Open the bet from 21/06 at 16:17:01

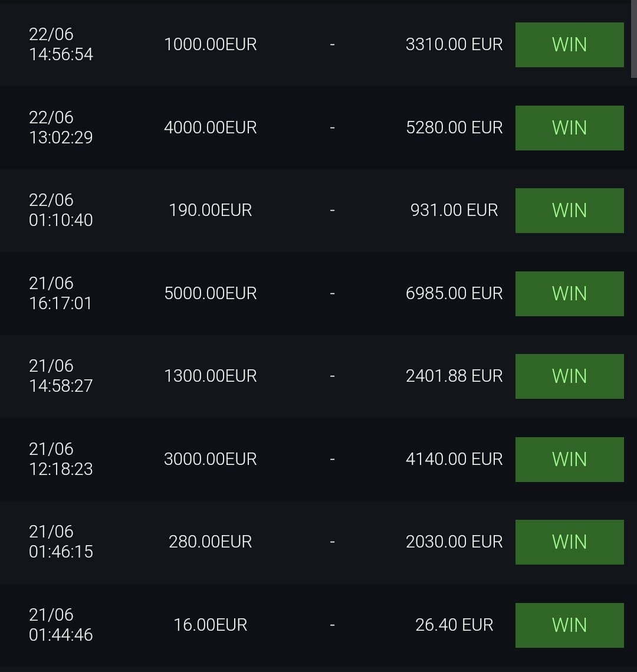61,293
